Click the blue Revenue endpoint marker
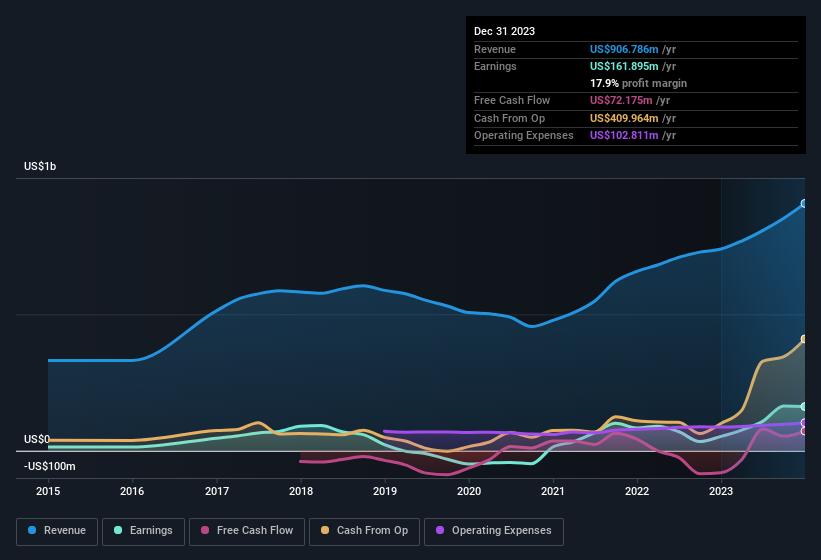The height and width of the screenshot is (560, 821). (x=804, y=204)
